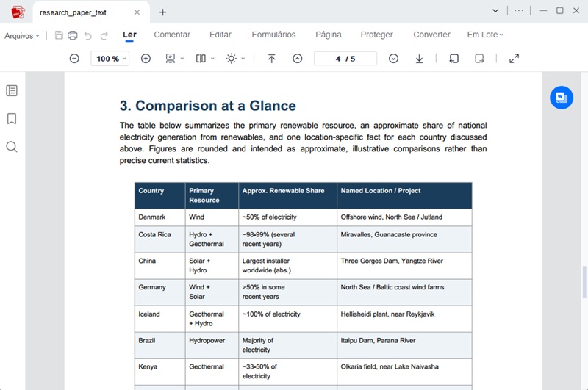Click the Approx. Renewable Share header
Viewport: 588px width, 390px height.
287,195
